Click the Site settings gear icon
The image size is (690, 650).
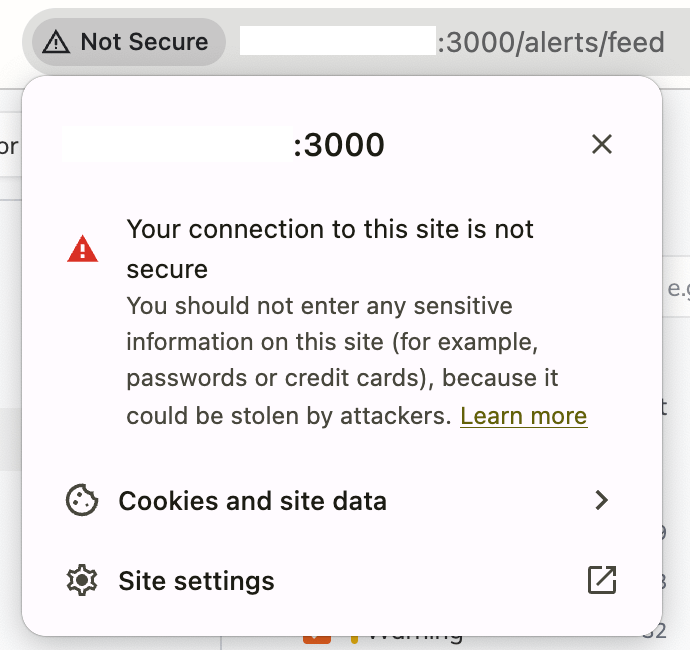[x=82, y=580]
